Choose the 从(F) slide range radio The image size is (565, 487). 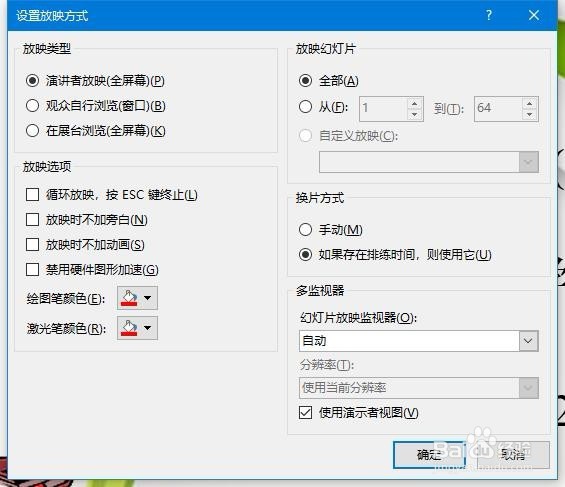click(x=305, y=107)
